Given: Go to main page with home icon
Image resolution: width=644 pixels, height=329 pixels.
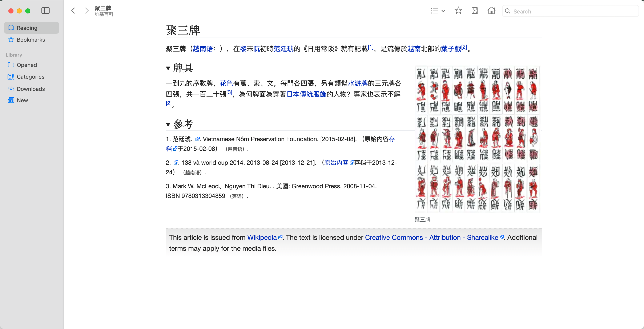Looking at the screenshot, I should point(491,11).
